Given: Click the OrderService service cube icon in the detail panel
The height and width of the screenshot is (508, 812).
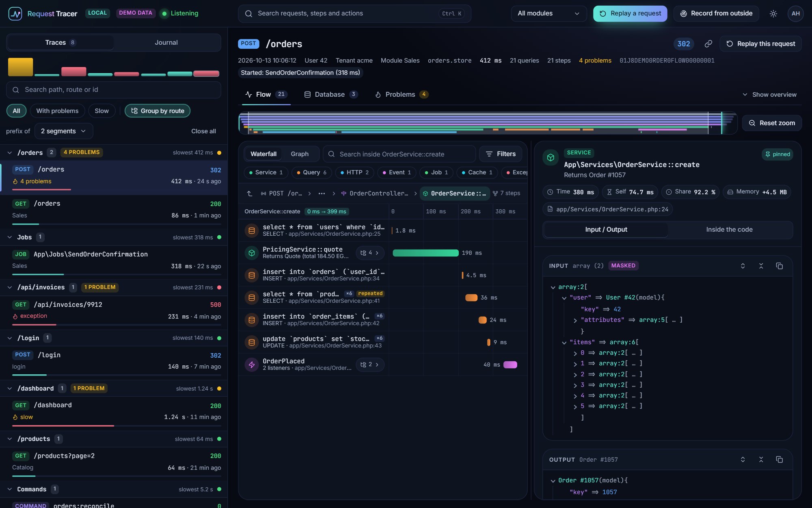Looking at the screenshot, I should coord(551,157).
